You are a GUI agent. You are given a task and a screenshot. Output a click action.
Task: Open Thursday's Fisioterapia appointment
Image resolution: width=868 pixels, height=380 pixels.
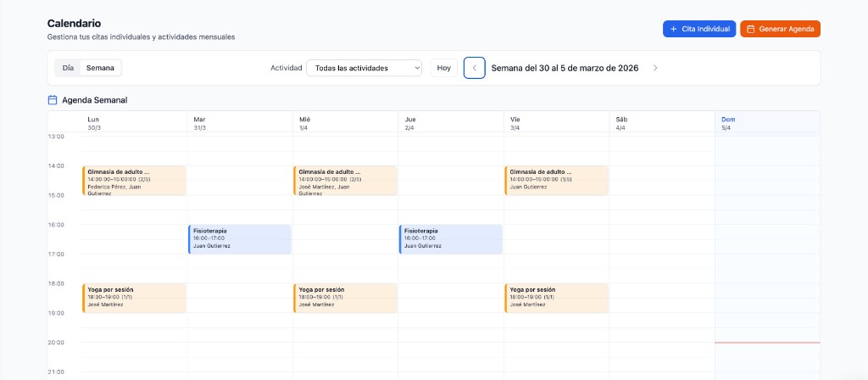point(451,239)
